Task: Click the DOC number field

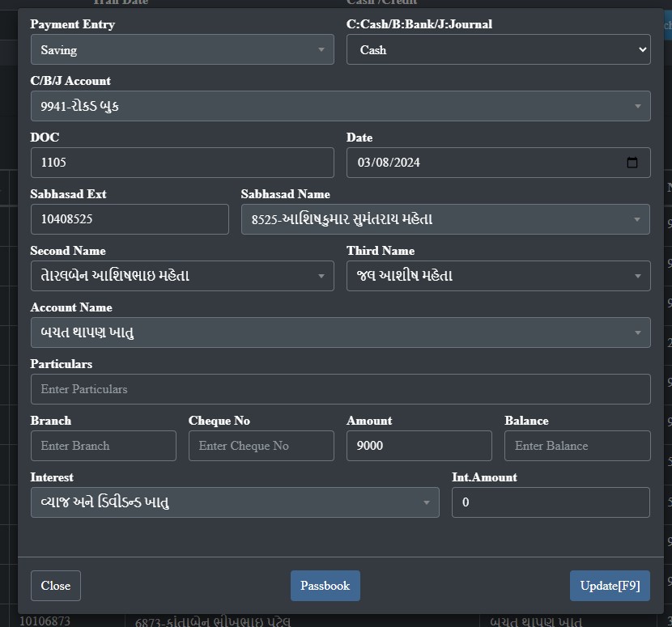Action: click(x=182, y=163)
